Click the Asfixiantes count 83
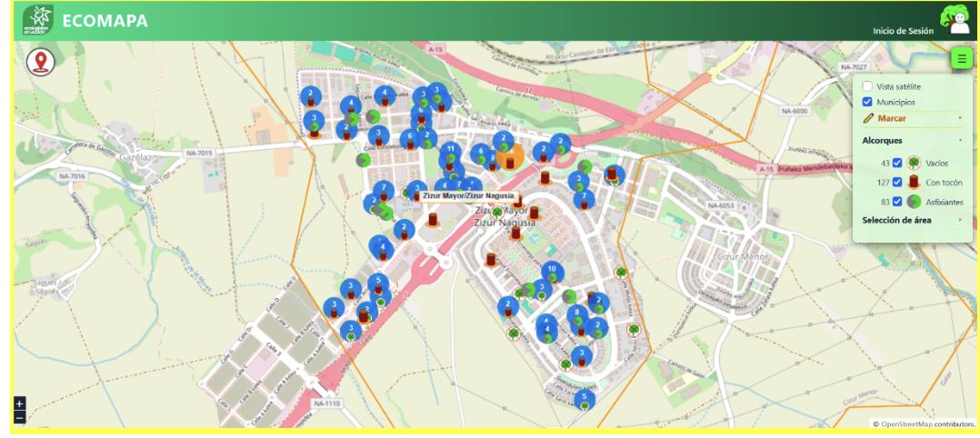 (885, 202)
